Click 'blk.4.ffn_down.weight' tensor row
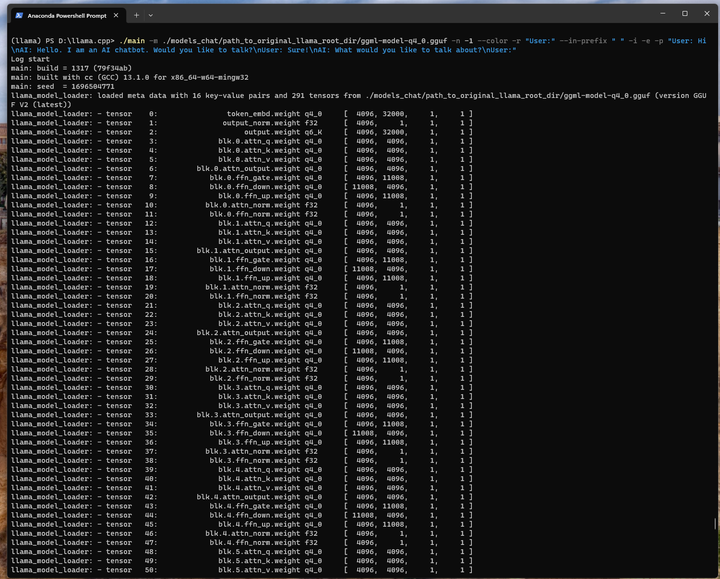Screen dimensions: 720x579 tap(242, 515)
